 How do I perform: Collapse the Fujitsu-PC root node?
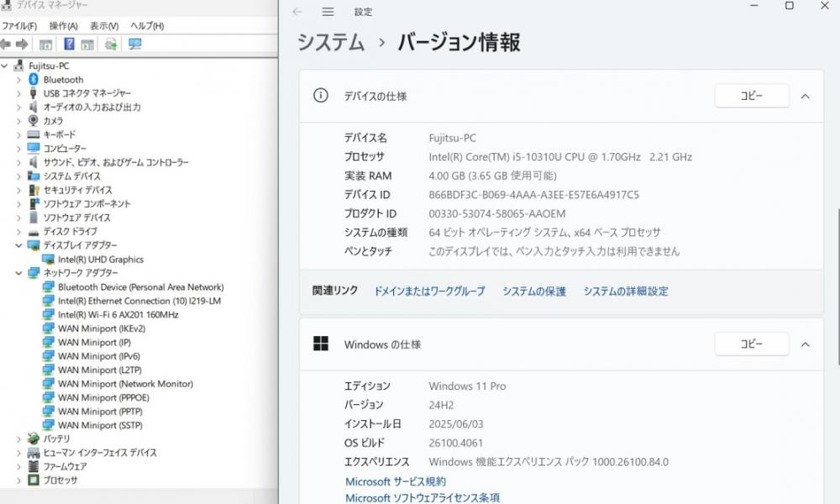pyautogui.click(x=5, y=66)
